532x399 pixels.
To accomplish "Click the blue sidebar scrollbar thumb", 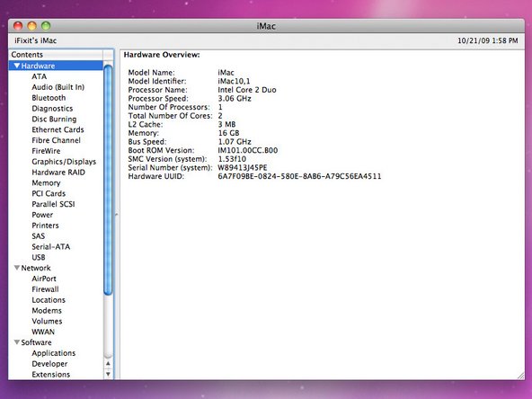I will click(x=108, y=180).
